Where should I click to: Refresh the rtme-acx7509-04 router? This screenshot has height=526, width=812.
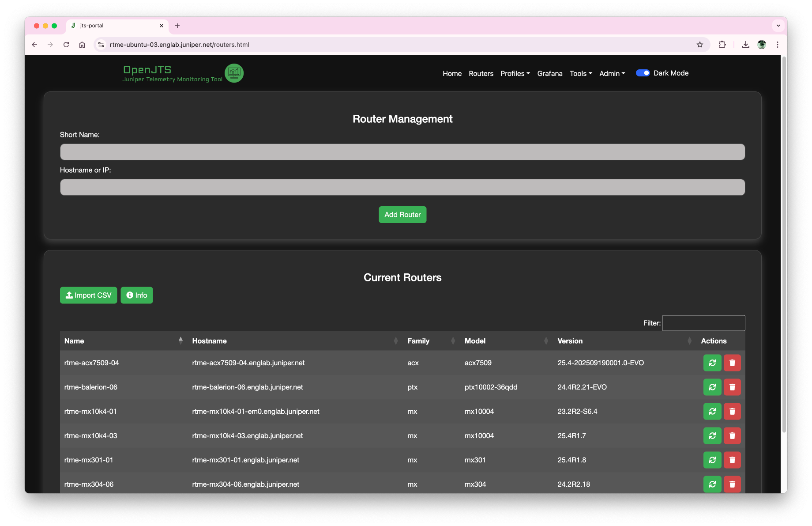point(712,363)
